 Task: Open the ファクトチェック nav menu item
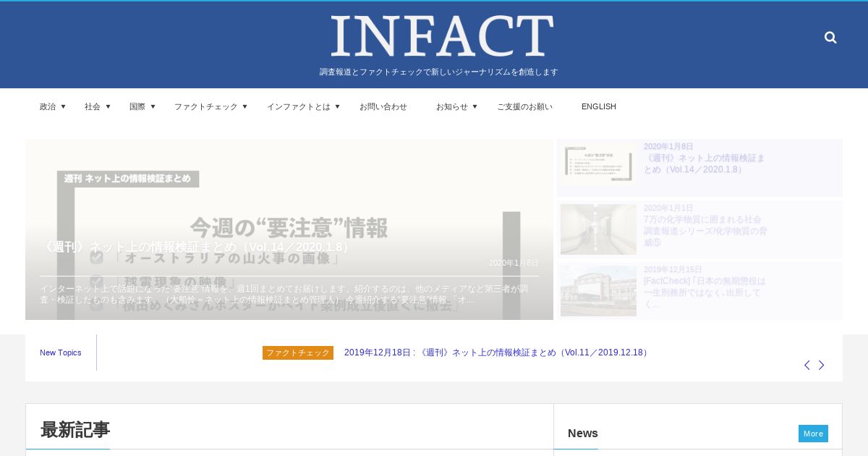pyautogui.click(x=206, y=106)
